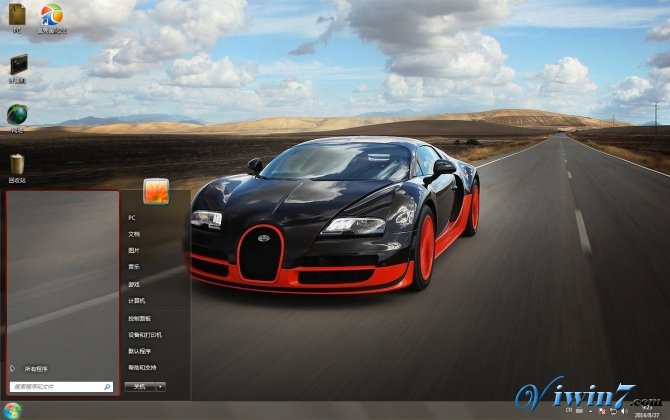This screenshot has width=670, height=420.
Task: Open 控制面板 in the Start menu
Action: pyautogui.click(x=139, y=318)
